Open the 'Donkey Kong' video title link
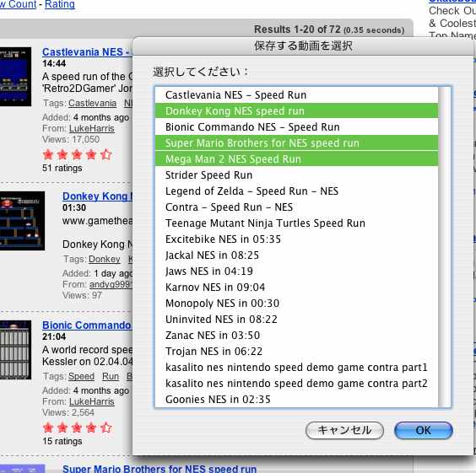Image resolution: width=476 pixels, height=473 pixels. click(x=97, y=196)
